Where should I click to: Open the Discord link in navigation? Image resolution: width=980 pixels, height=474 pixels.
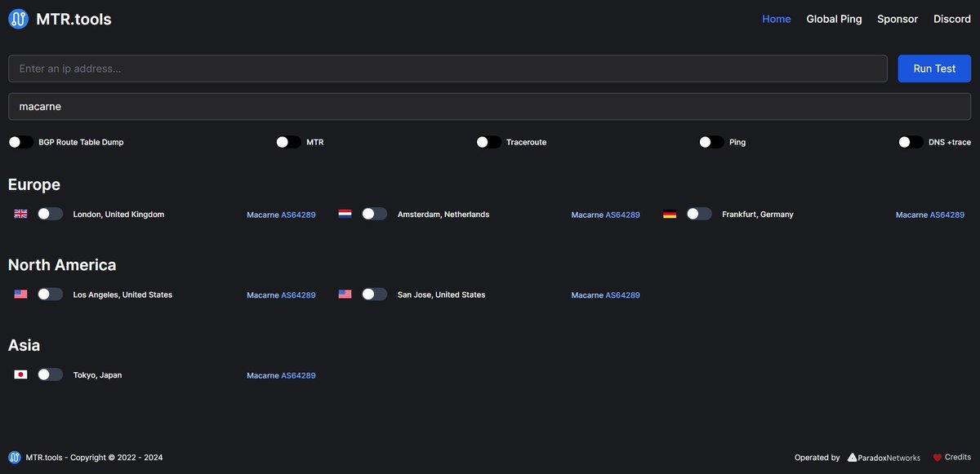pyautogui.click(x=952, y=19)
